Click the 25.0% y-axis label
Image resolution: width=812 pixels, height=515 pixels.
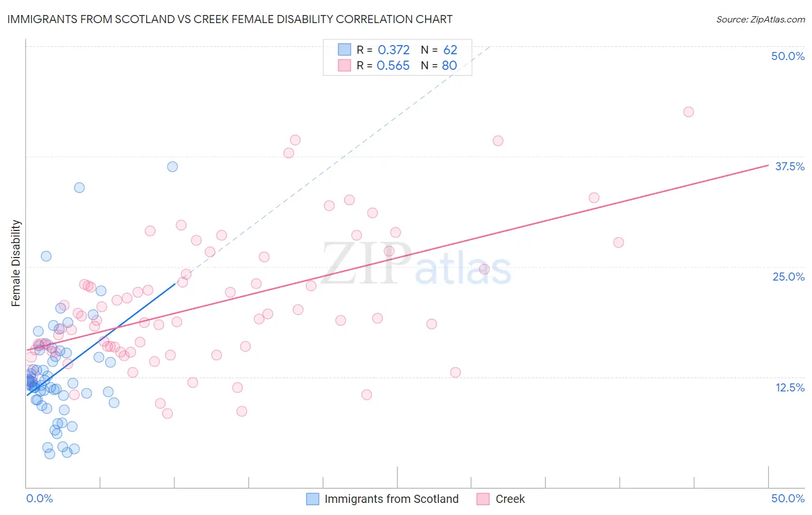pos(788,277)
